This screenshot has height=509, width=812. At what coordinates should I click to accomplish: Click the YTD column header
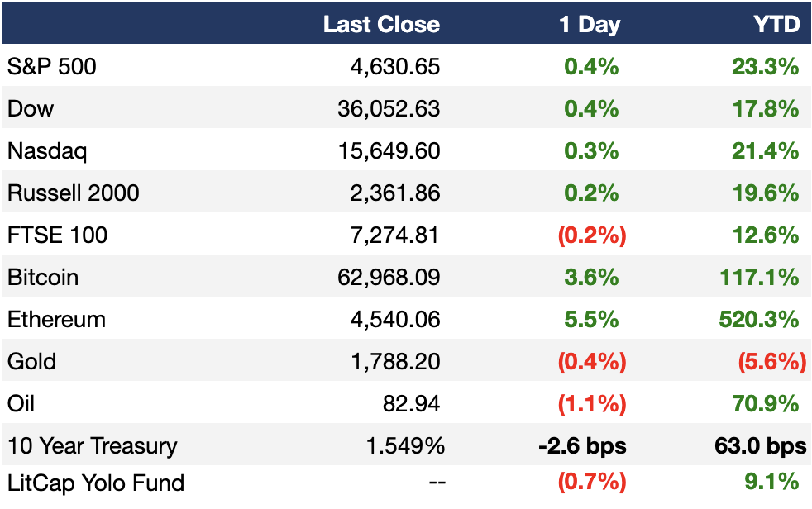coord(776,24)
